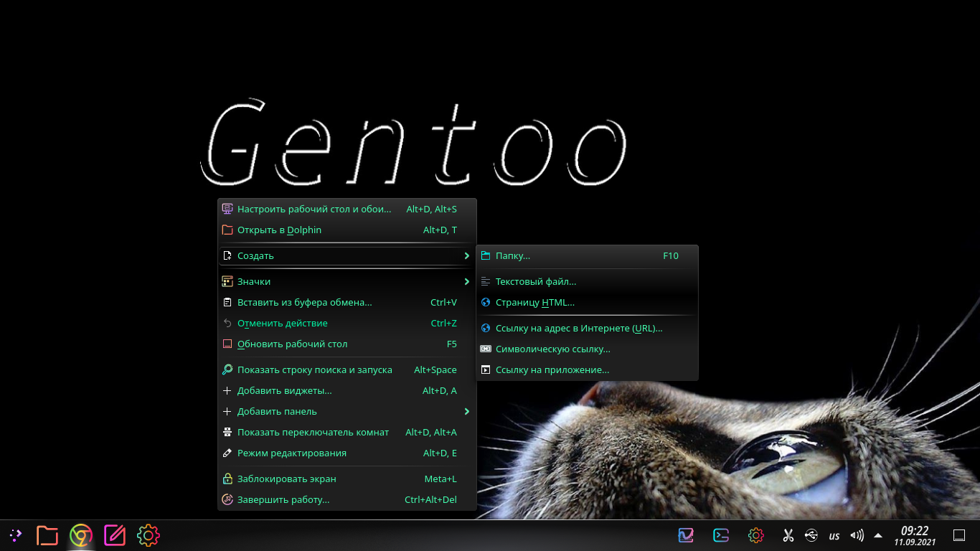The image size is (980, 551).
Task: Click the globe icon beside 'Ссылку на адрес в Интернете'
Action: pyautogui.click(x=486, y=328)
